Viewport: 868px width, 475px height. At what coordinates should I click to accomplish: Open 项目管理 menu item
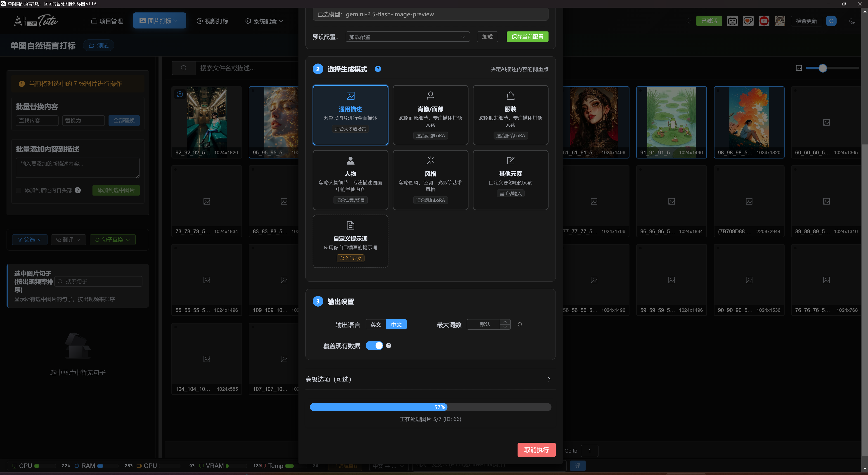107,21
